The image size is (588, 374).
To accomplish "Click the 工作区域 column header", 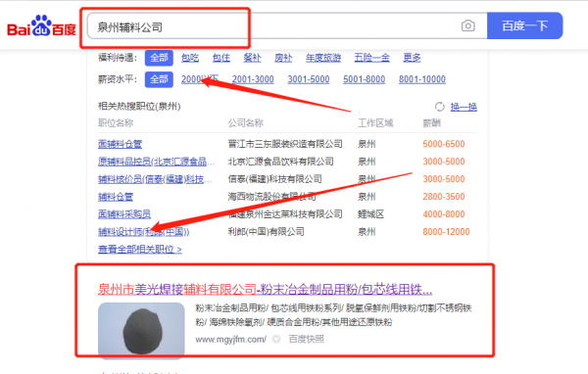I will 375,123.
